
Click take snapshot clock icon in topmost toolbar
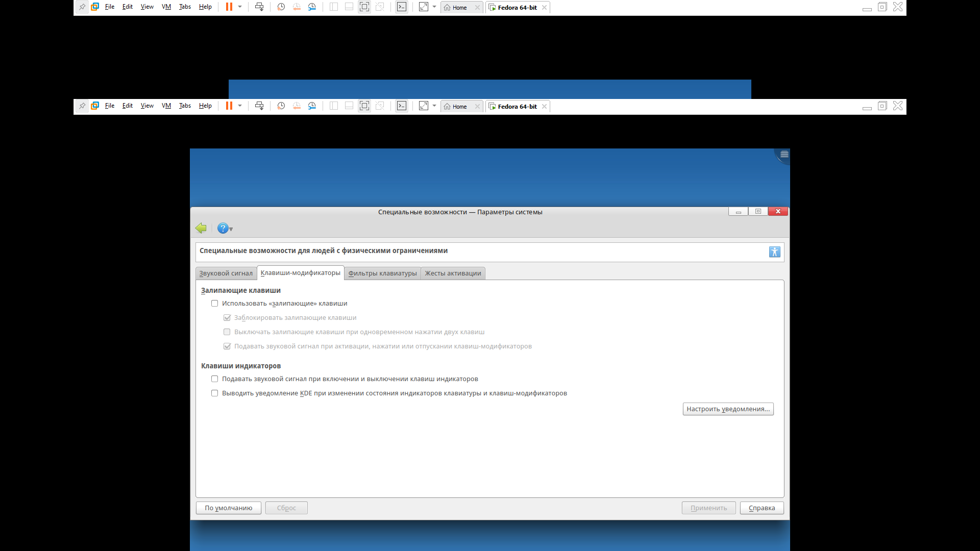pos(281,7)
